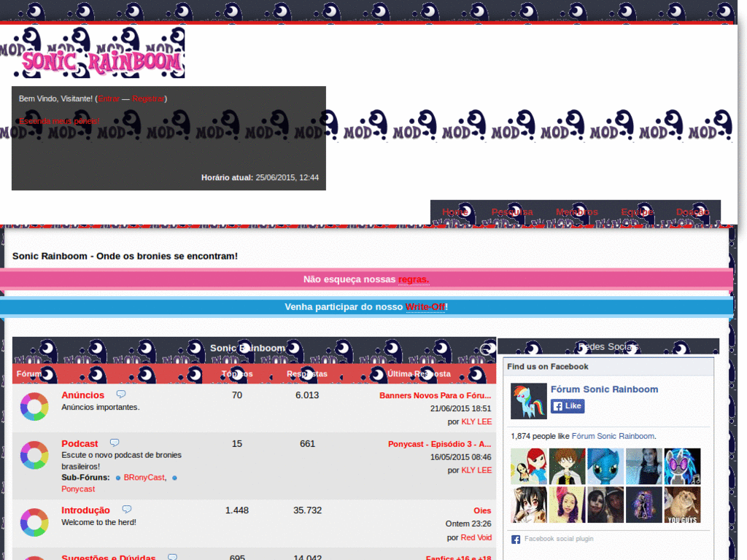Open the Write-Off link in blue banner
Image resolution: width=747 pixels, height=560 pixels.
tap(425, 307)
